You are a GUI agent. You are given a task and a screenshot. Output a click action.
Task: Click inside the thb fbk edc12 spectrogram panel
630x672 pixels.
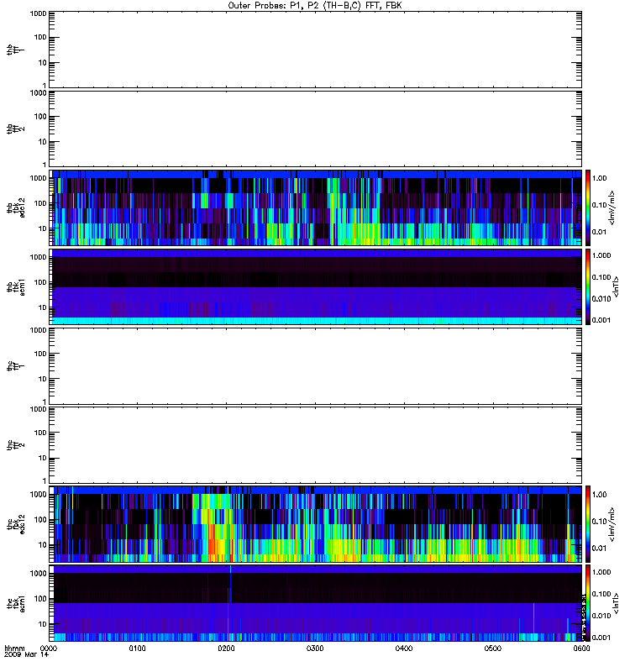pyautogui.click(x=316, y=207)
